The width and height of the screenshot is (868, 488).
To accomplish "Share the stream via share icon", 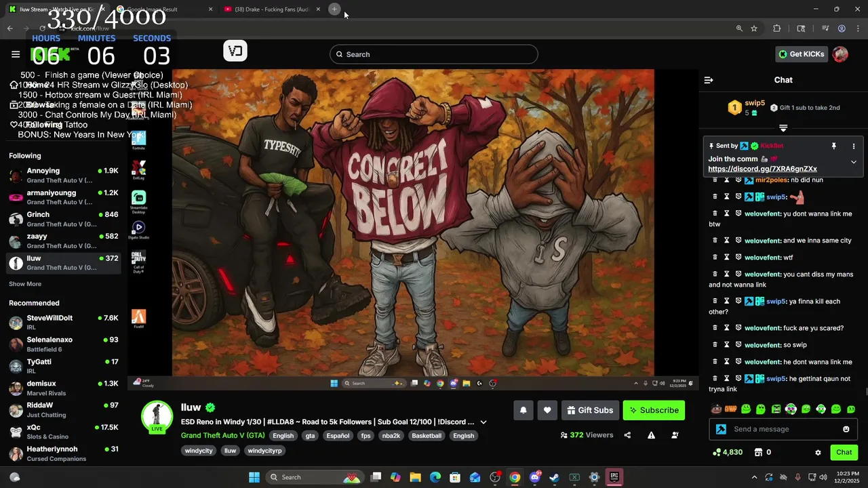I will point(627,435).
